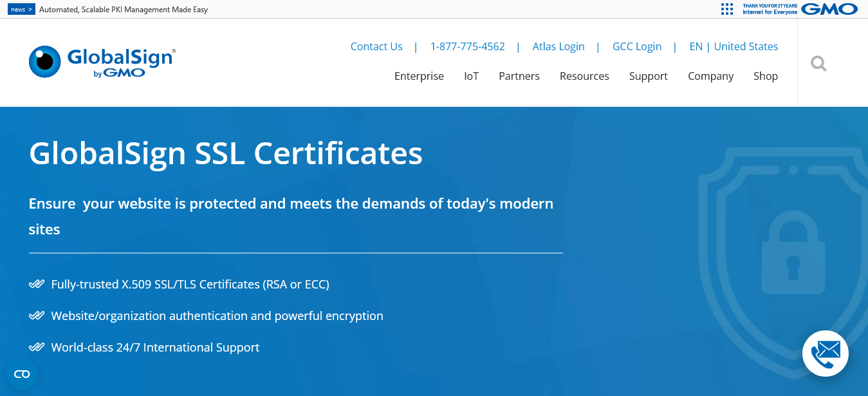The width and height of the screenshot is (868, 396).
Task: Change region via United States selector
Action: pyautogui.click(x=746, y=46)
